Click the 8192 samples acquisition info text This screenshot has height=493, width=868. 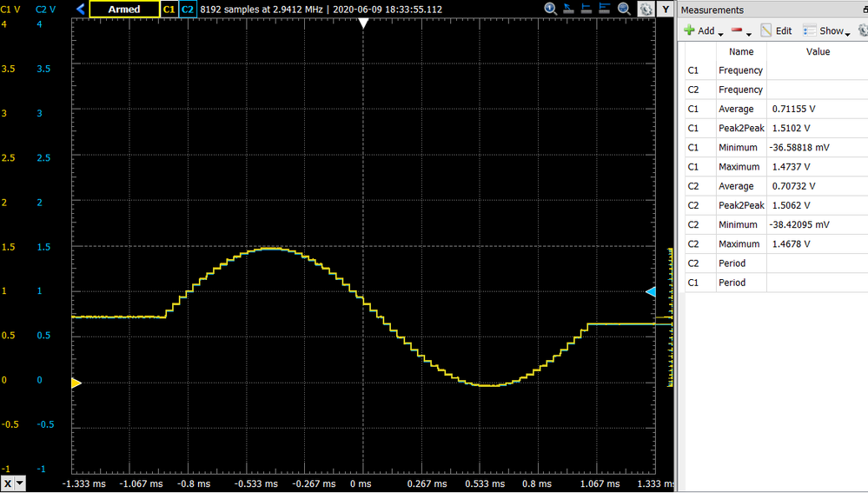[321, 10]
